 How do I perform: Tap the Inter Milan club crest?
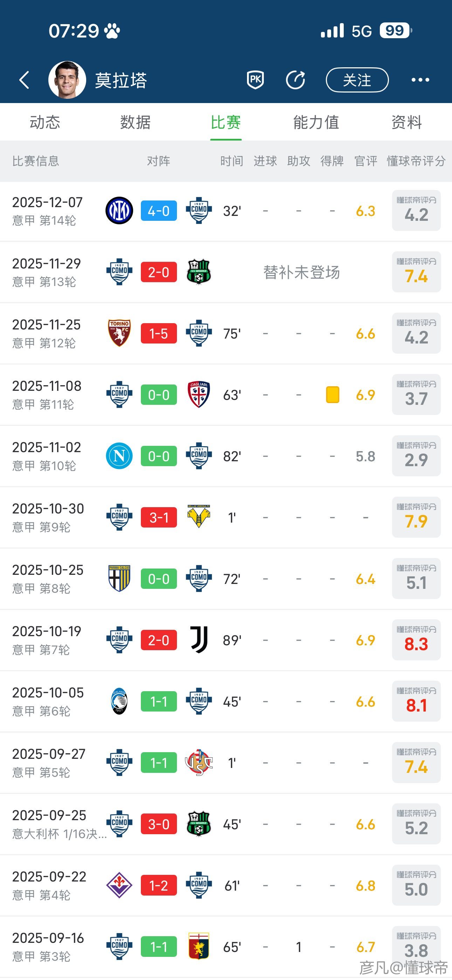click(119, 211)
